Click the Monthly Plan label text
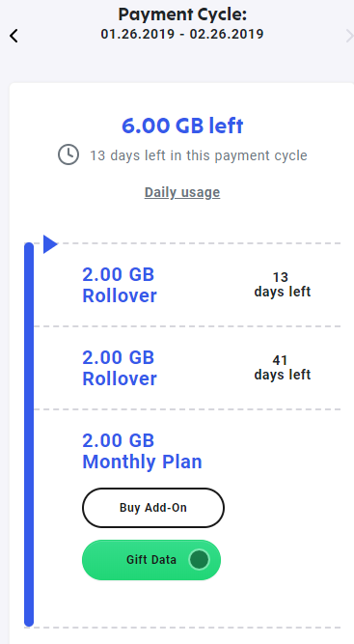The image size is (354, 644). click(x=142, y=462)
